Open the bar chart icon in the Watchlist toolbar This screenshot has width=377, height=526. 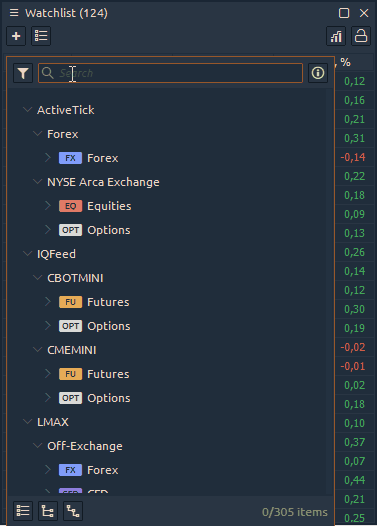336,36
